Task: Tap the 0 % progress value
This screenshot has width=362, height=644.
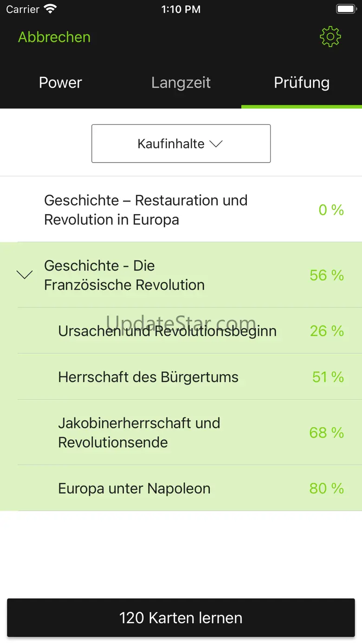Action: point(331,210)
